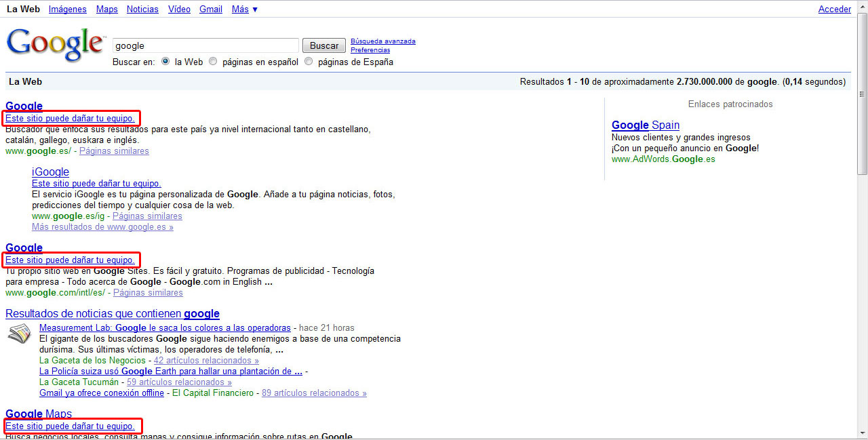The height and width of the screenshot is (440, 868).
Task: Open 'La Policía suiza usó Google Earth' article
Action: coord(171,372)
